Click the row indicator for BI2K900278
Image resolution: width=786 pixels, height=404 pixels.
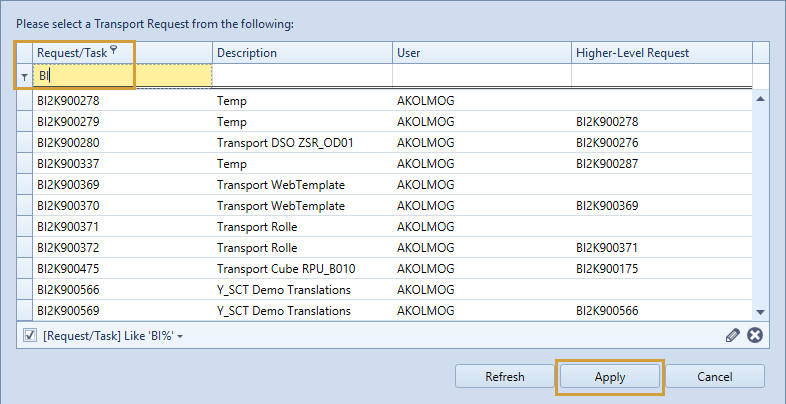pos(25,101)
